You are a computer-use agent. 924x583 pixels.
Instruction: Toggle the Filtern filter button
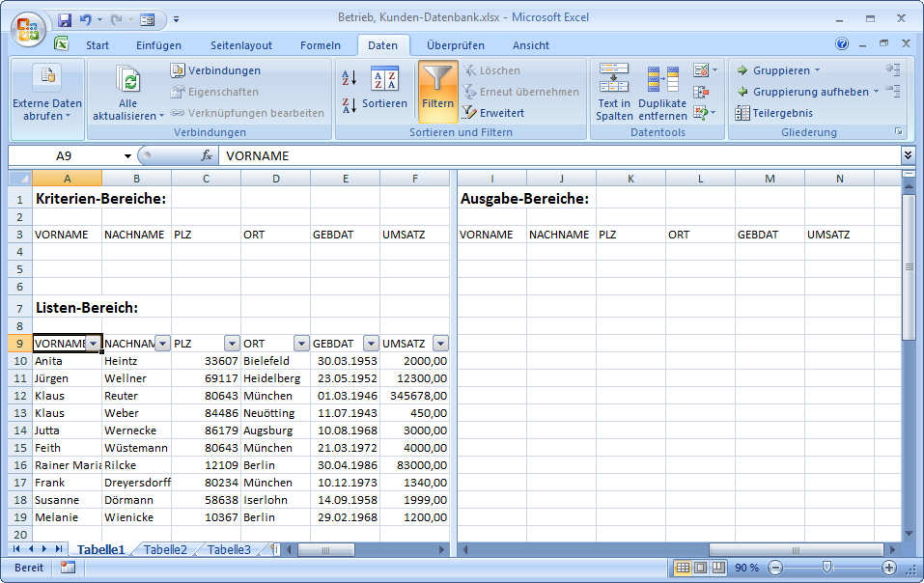(437, 91)
